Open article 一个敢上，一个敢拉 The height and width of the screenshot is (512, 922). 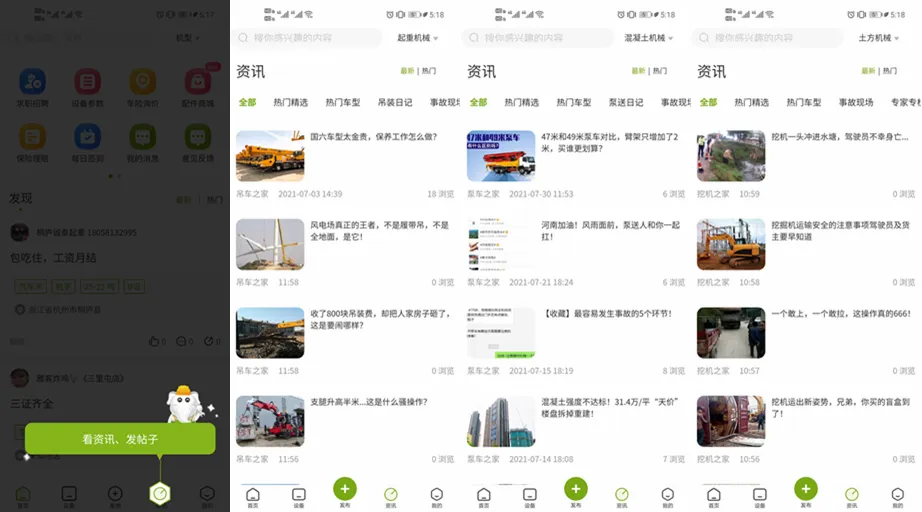(841, 314)
